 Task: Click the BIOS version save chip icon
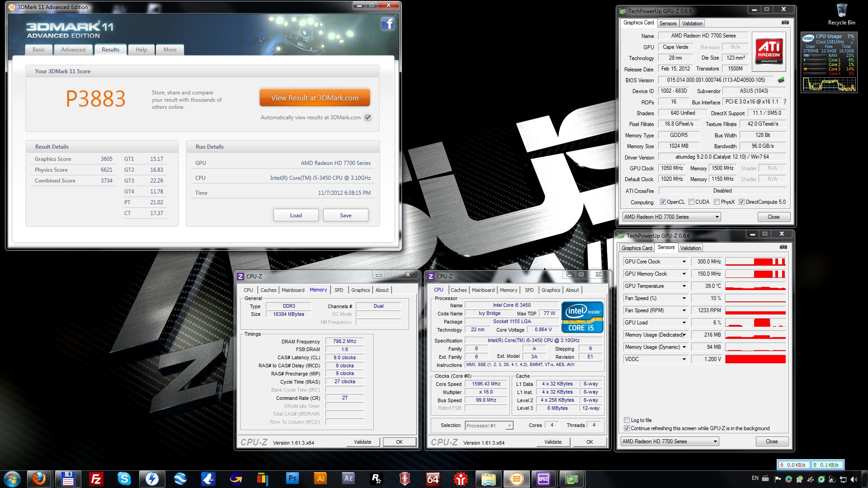[781, 80]
